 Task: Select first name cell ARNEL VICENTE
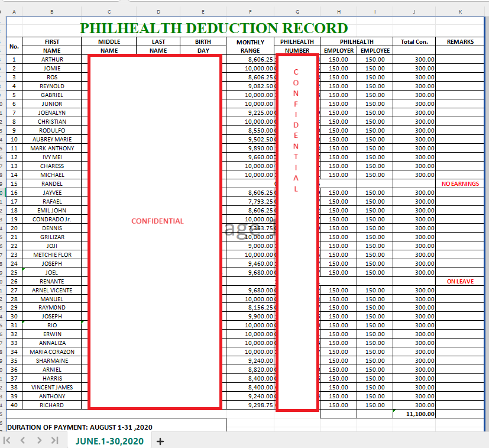(x=52, y=291)
